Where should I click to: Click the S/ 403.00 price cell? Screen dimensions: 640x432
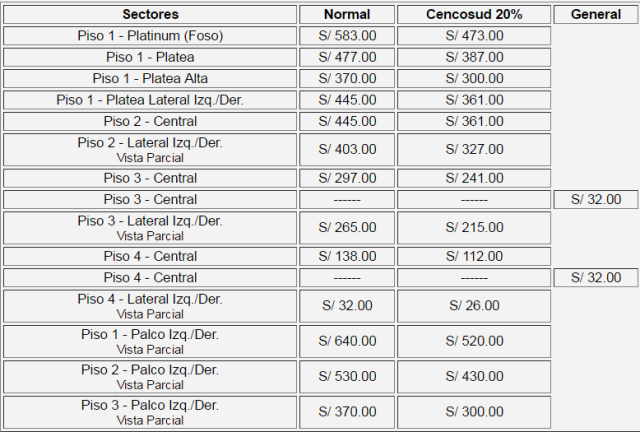point(347,149)
